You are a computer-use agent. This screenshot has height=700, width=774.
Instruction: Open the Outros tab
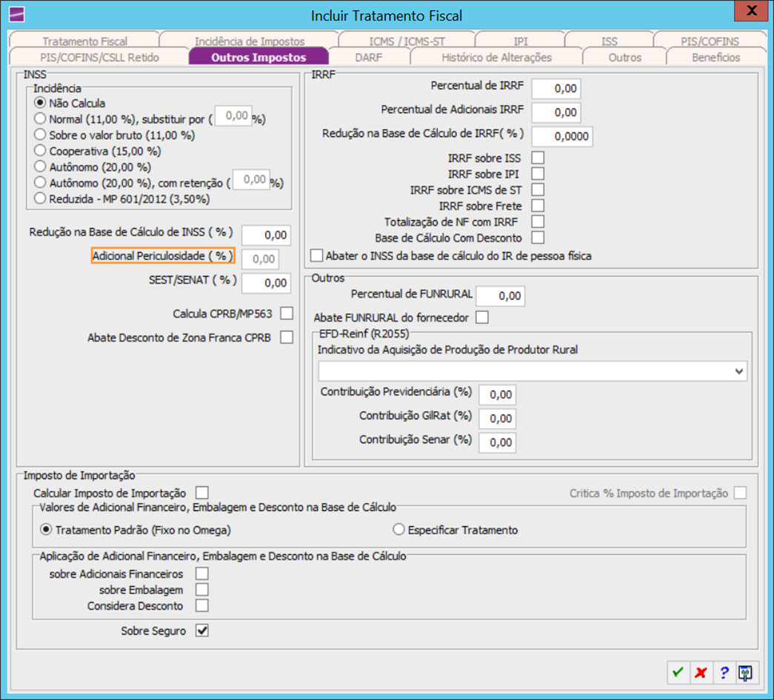(x=625, y=57)
